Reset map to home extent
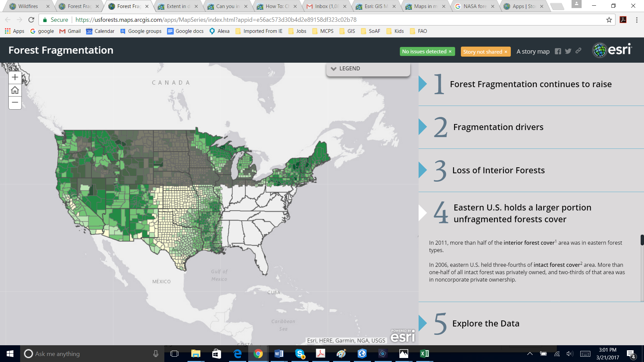The height and width of the screenshot is (362, 644). point(15,90)
